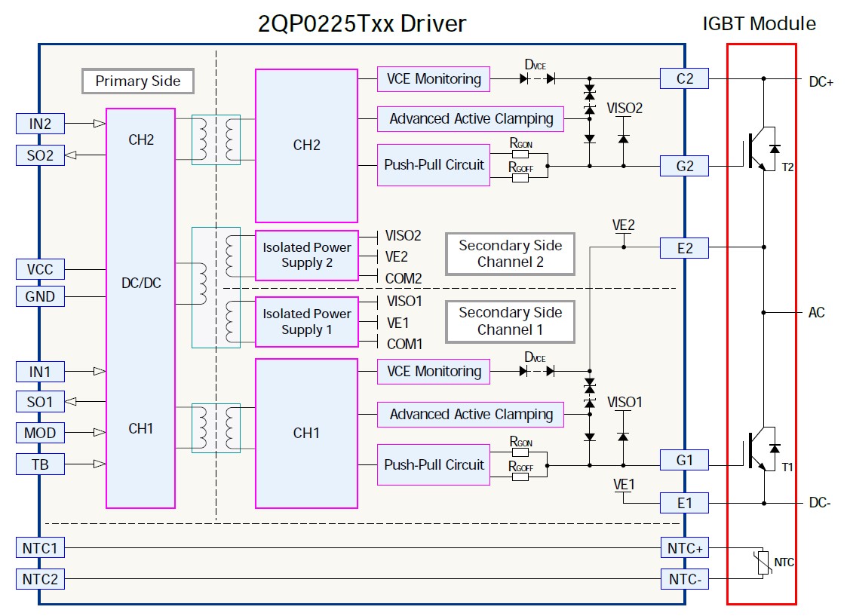Screen dimensions: 847x616
Task: Click the DC/DC label in primary block
Action: click(140, 283)
